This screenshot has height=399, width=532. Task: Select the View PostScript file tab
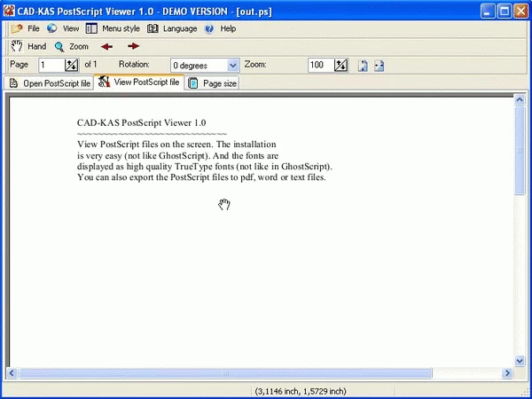139,82
